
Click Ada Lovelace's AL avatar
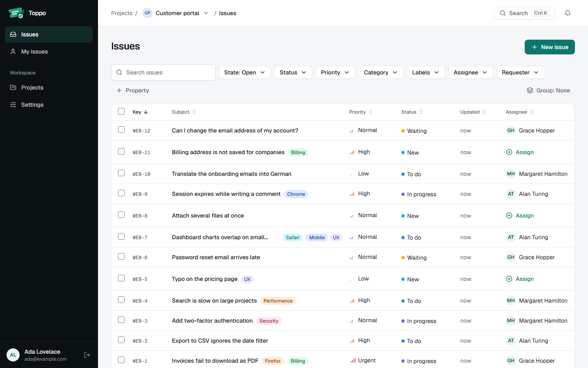coord(13,355)
